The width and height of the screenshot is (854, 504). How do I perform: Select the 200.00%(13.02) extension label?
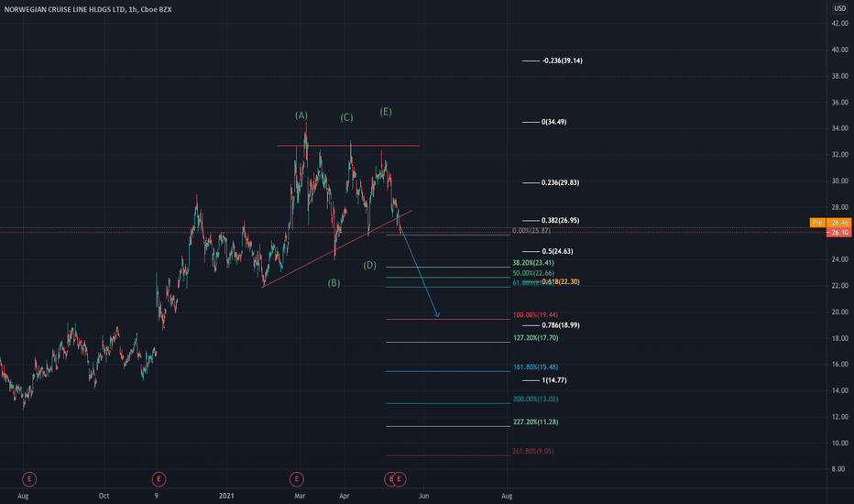(535, 399)
